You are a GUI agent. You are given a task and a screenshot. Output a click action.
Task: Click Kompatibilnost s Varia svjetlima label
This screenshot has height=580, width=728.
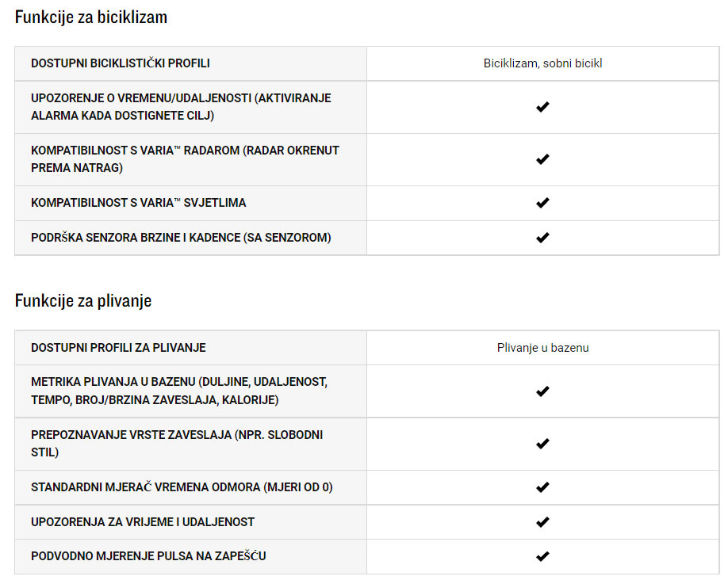138,203
